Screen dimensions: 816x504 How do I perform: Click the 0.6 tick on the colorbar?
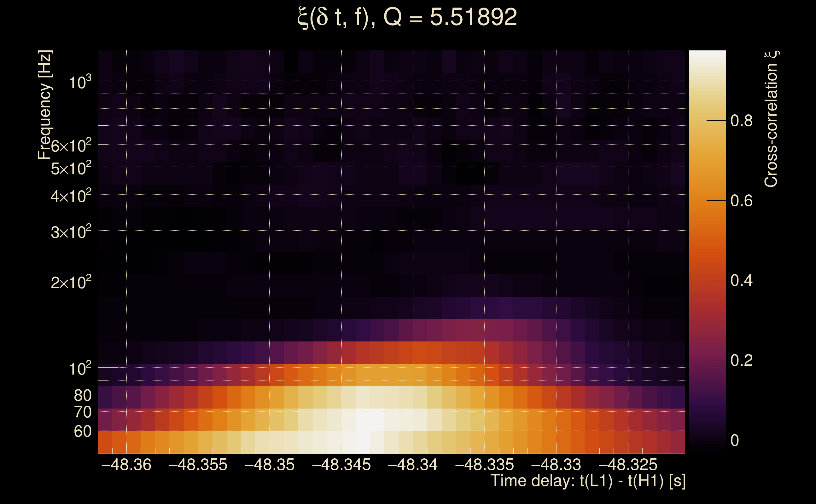pos(741,201)
